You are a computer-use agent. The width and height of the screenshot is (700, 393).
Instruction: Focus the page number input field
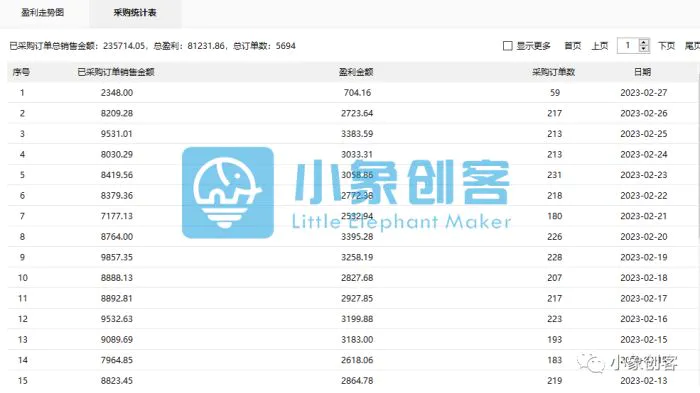click(x=628, y=46)
